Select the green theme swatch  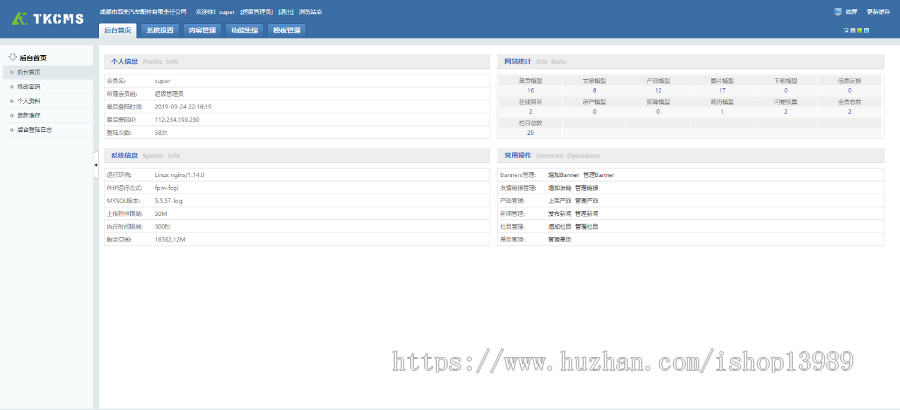pyautogui.click(x=860, y=30)
